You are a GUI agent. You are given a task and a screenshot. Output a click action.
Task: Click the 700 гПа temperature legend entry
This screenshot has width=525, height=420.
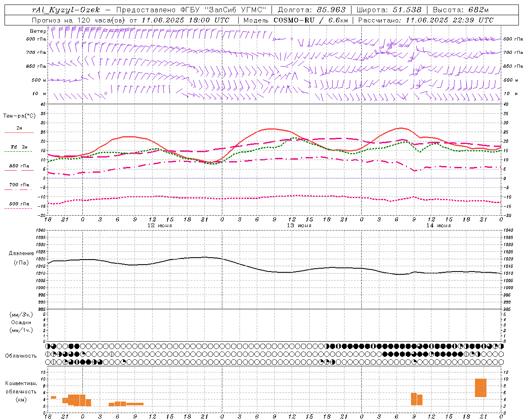click(x=19, y=185)
